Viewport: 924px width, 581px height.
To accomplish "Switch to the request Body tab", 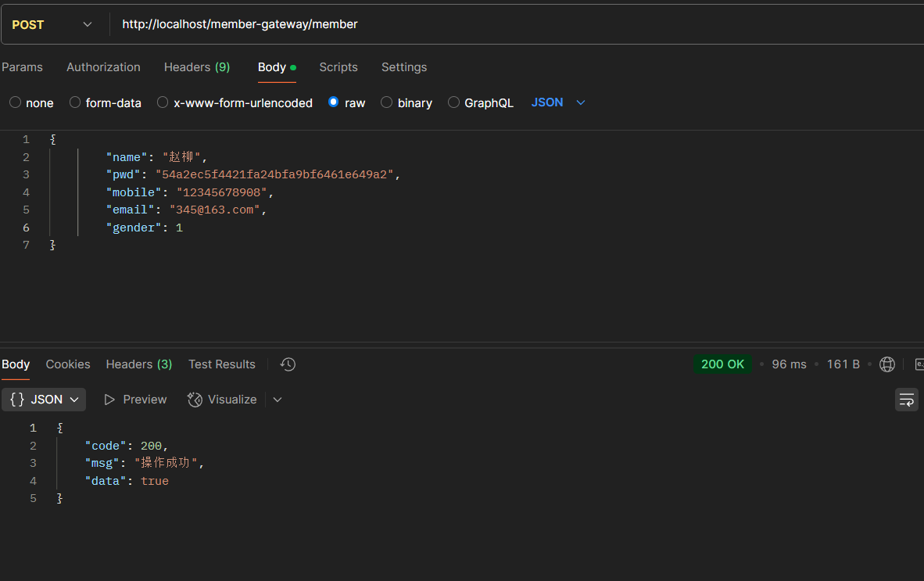I will (x=277, y=67).
